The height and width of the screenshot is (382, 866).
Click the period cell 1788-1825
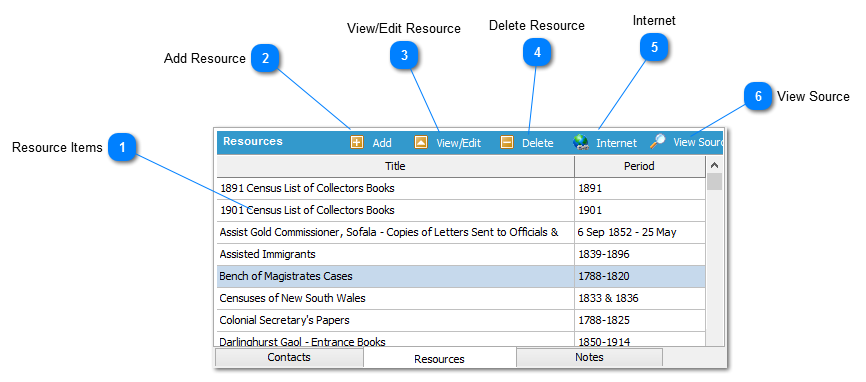pos(640,320)
